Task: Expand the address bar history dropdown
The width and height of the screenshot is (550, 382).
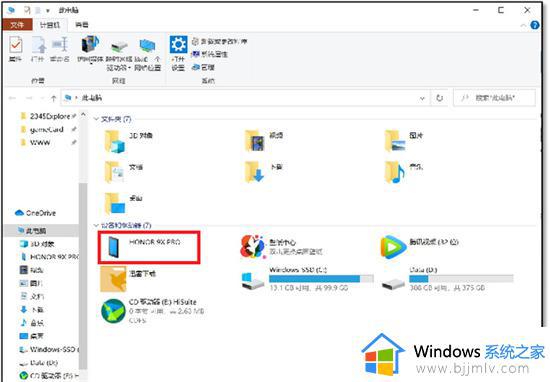Action: pos(422,98)
